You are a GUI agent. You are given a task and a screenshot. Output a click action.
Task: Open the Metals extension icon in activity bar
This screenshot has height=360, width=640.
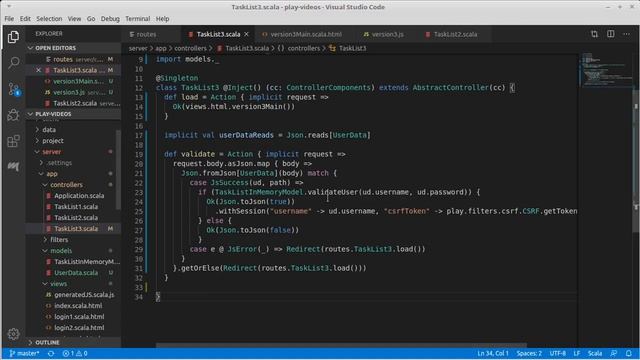click(x=13, y=167)
